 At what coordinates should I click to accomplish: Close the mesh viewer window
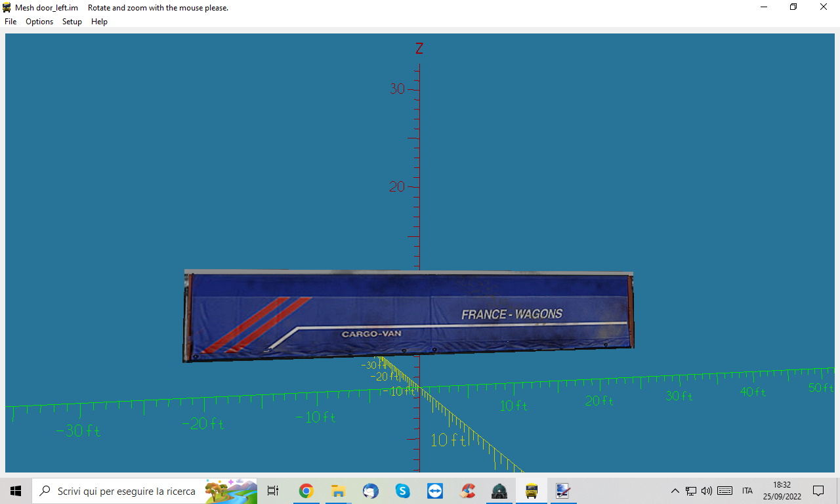click(x=824, y=7)
